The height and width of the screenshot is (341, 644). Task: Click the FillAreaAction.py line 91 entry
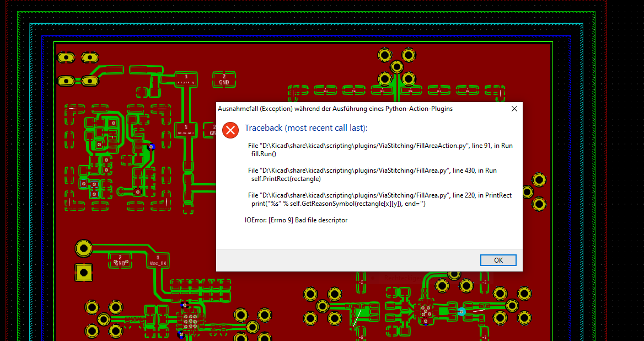[380, 146]
